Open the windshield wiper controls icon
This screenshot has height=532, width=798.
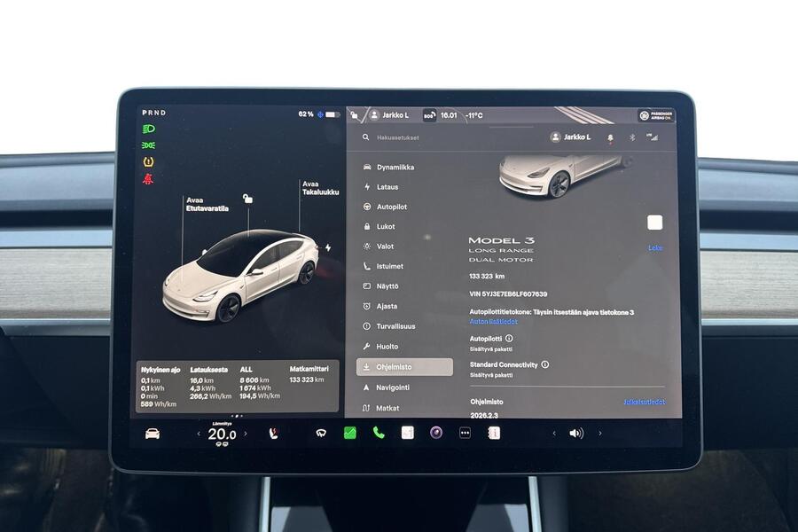pyautogui.click(x=320, y=434)
